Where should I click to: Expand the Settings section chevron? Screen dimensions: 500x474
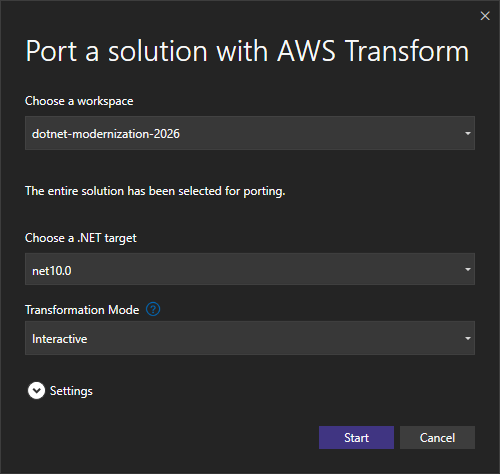tap(36, 390)
